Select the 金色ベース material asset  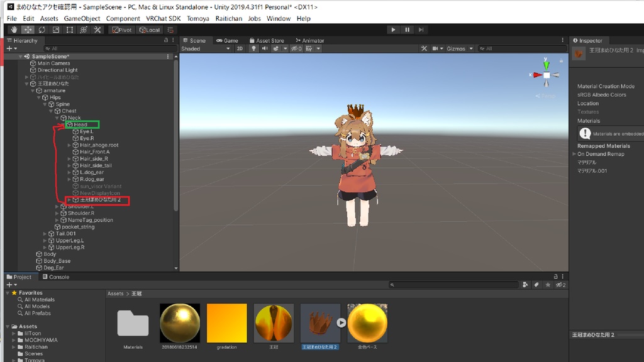tap(367, 327)
